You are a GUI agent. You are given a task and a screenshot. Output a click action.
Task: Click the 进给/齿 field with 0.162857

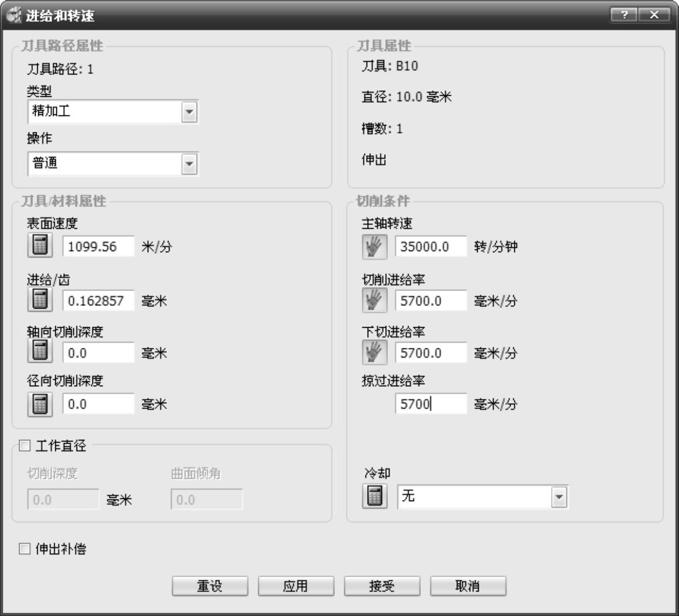(98, 300)
